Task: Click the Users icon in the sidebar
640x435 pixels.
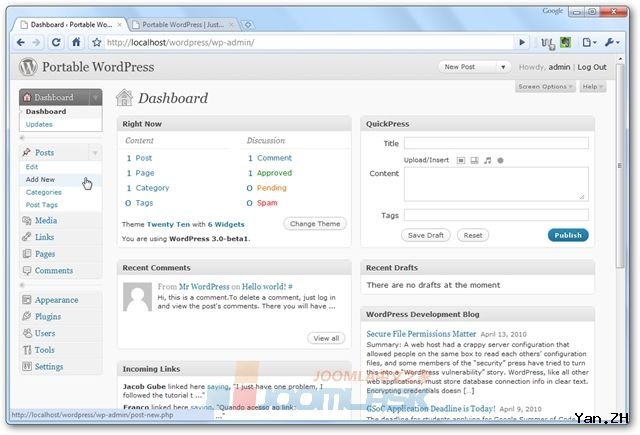Action: click(x=27, y=333)
